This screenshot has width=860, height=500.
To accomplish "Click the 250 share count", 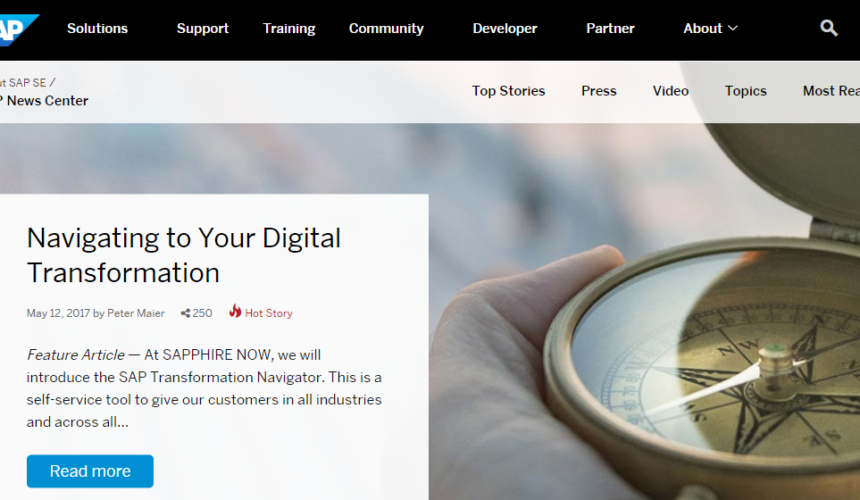I will (x=202, y=313).
